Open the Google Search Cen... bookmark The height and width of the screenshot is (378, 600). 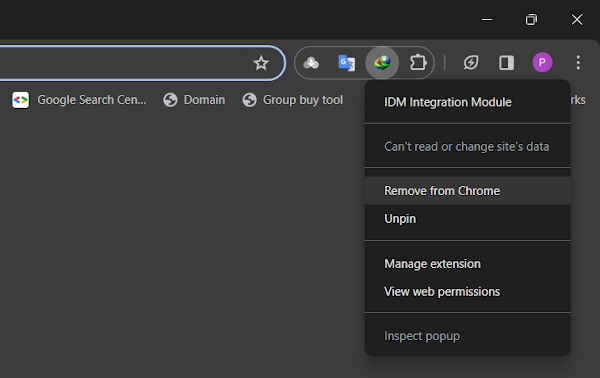79,100
